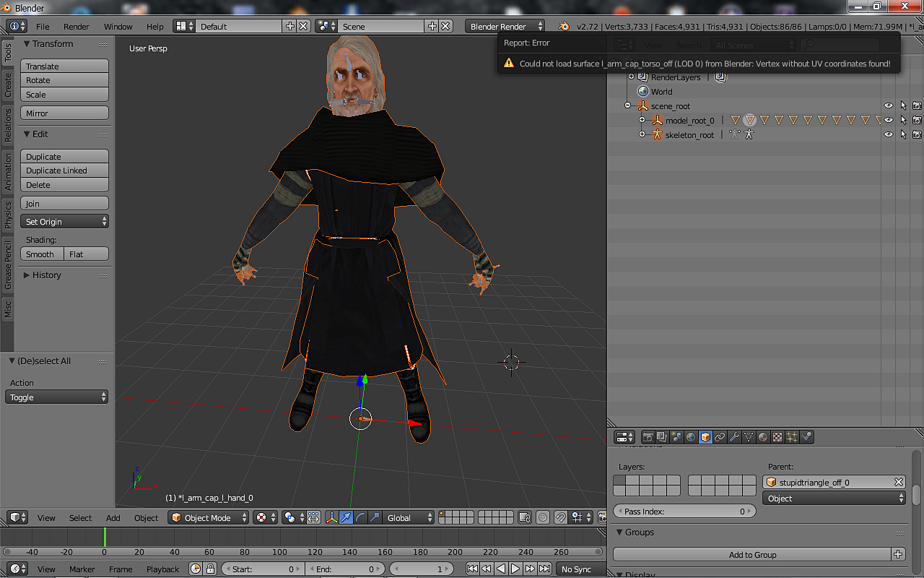Open the Texture properties tab checker icon
Viewport: 924px width, 578px height.
[x=777, y=437]
